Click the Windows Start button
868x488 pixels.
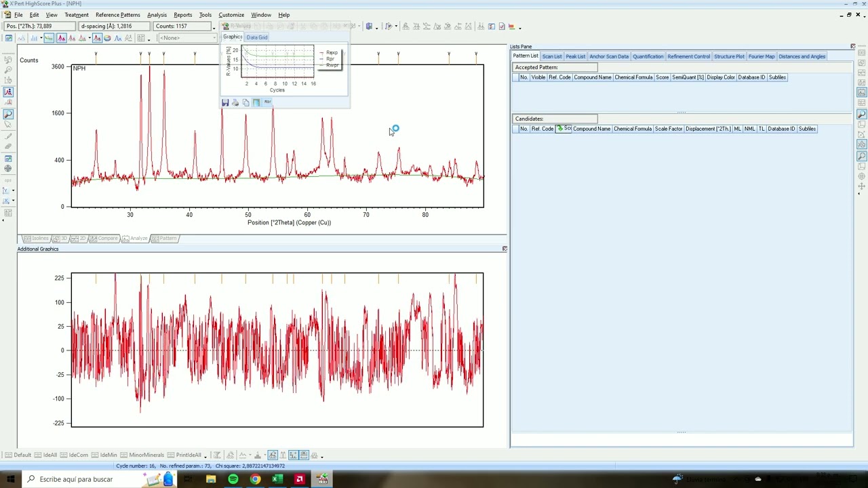click(x=10, y=479)
